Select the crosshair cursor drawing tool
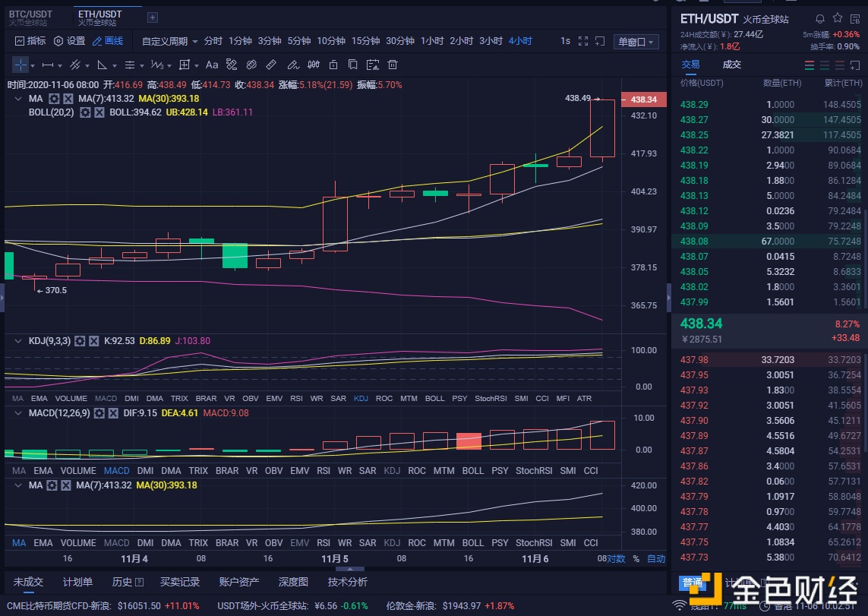The width and height of the screenshot is (868, 616). pos(21,65)
